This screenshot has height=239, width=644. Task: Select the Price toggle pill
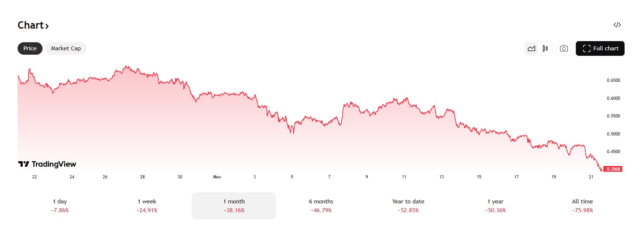click(x=30, y=48)
